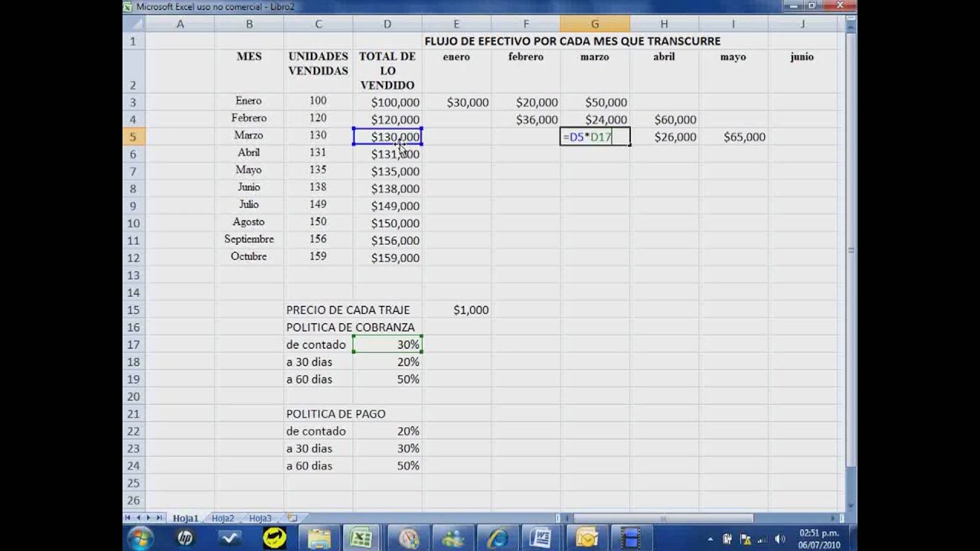This screenshot has height=551, width=980.
Task: Click the 'PRECIO DE CADA TRAJE' label
Action: (348, 310)
